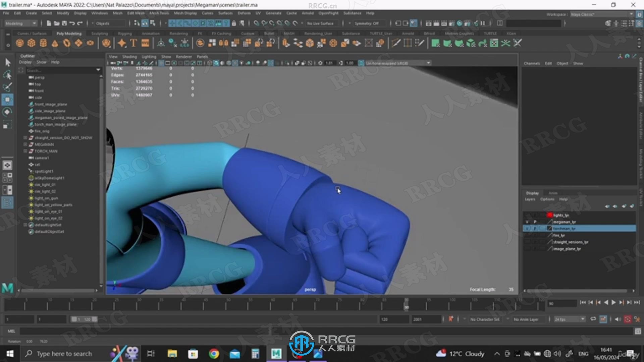Click the New Scene file icon
Screen dimensions: 644x362
click(49, 23)
